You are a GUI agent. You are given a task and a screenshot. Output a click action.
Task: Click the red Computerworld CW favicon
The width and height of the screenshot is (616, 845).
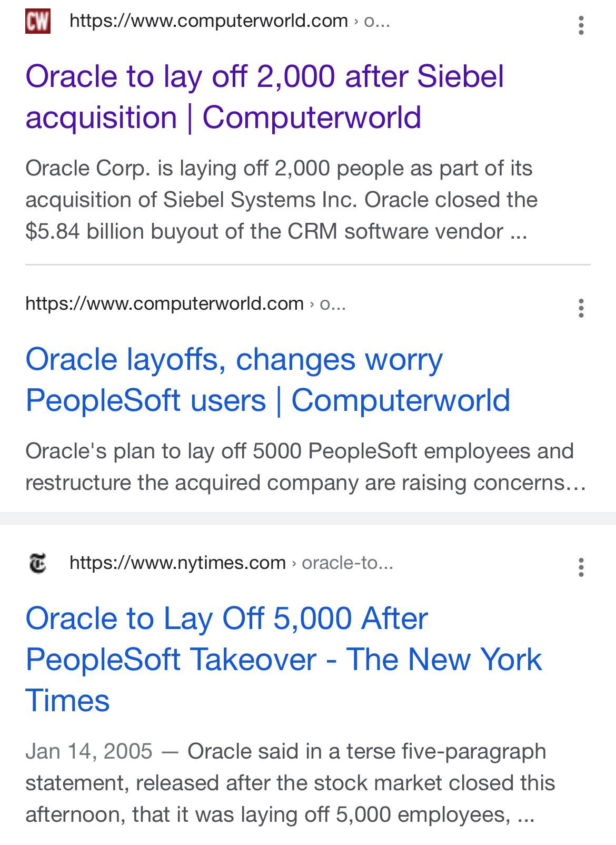pyautogui.click(x=38, y=21)
